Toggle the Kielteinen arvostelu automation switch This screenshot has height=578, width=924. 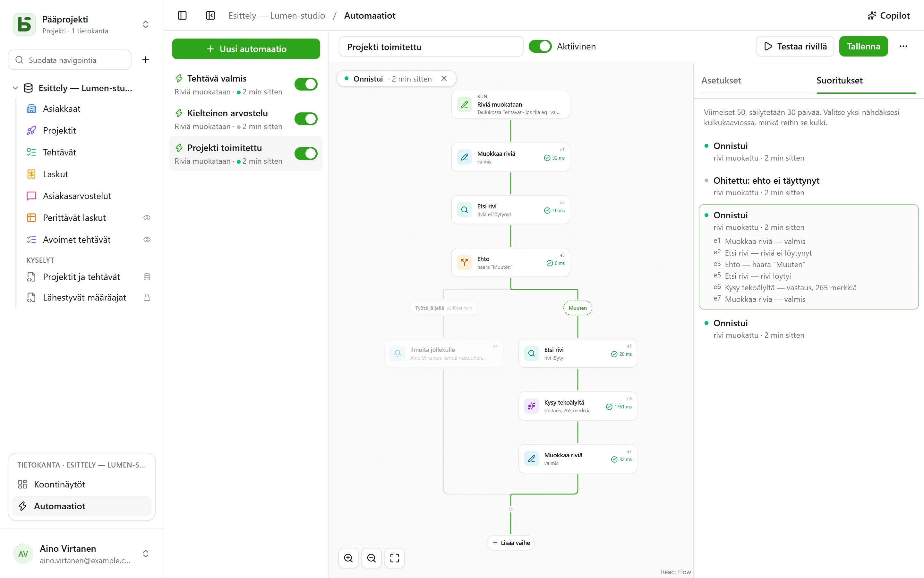306,119
